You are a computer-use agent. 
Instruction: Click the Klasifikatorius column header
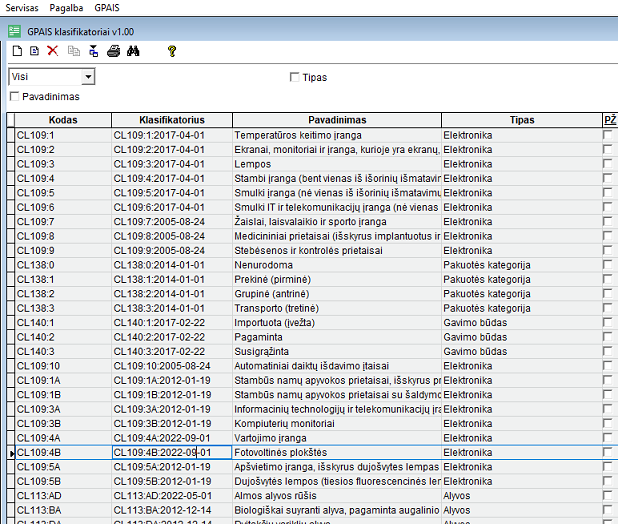(171, 120)
